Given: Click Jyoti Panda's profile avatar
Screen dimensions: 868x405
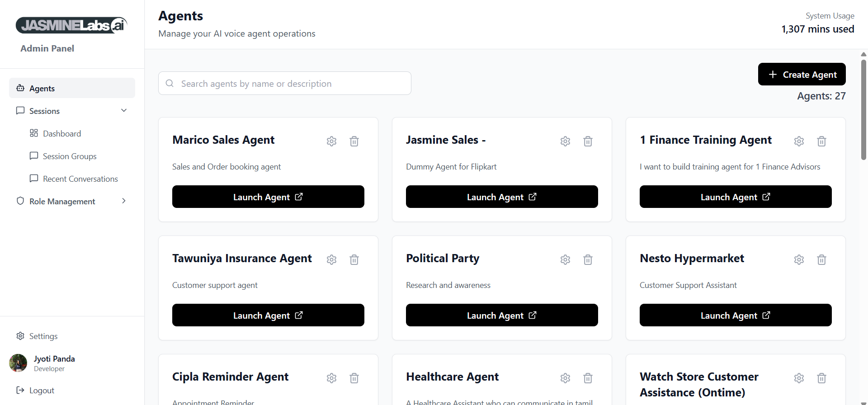Looking at the screenshot, I should point(18,363).
